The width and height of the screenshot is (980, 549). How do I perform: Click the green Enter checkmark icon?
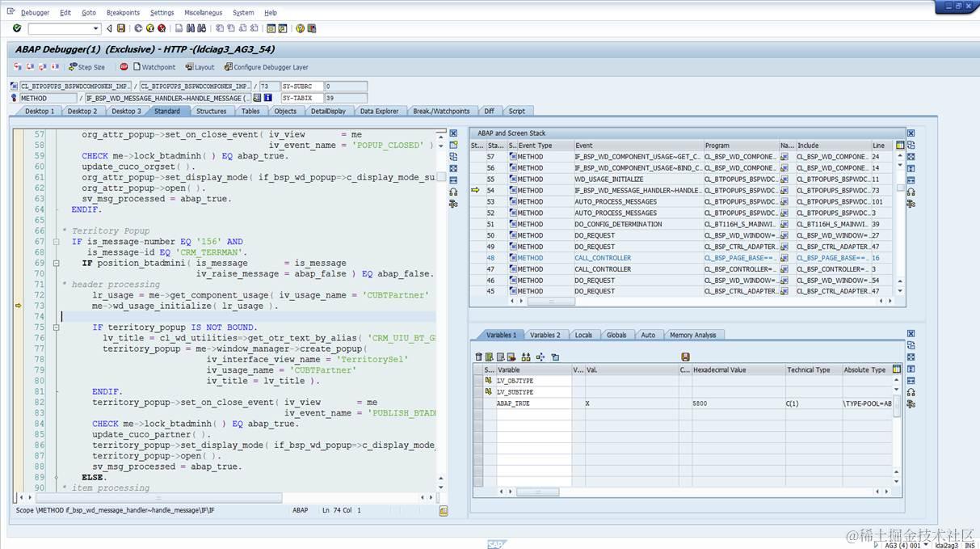17,28
